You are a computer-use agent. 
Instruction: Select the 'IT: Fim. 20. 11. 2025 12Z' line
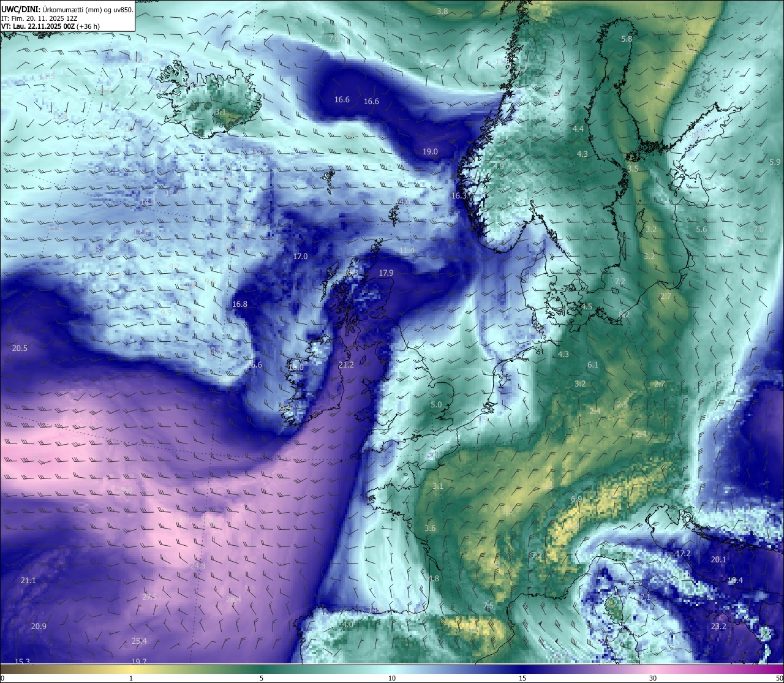pyautogui.click(x=40, y=18)
